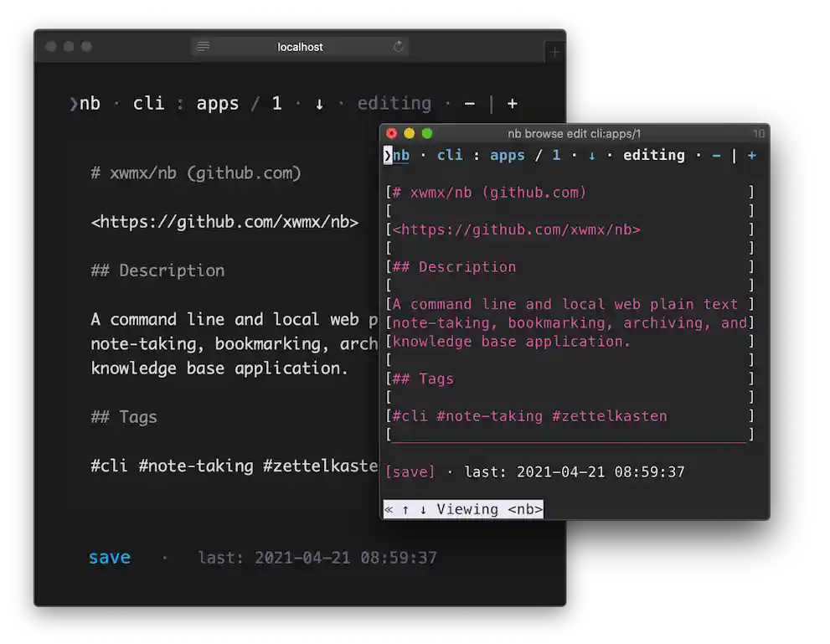830x644 pixels.
Task: Open a new tab with the browser plus button
Action: [x=554, y=52]
